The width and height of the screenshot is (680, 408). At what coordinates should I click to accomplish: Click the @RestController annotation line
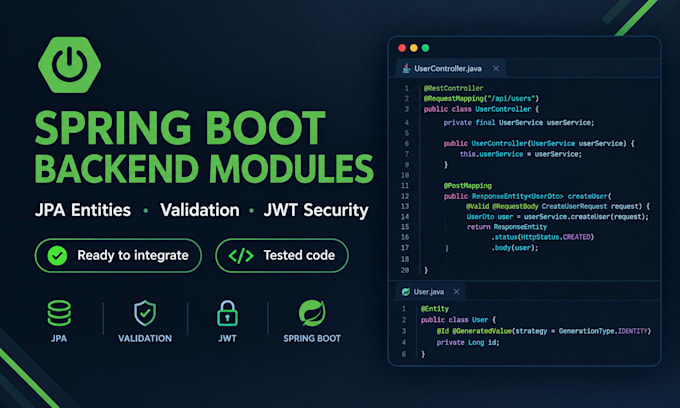click(x=453, y=88)
